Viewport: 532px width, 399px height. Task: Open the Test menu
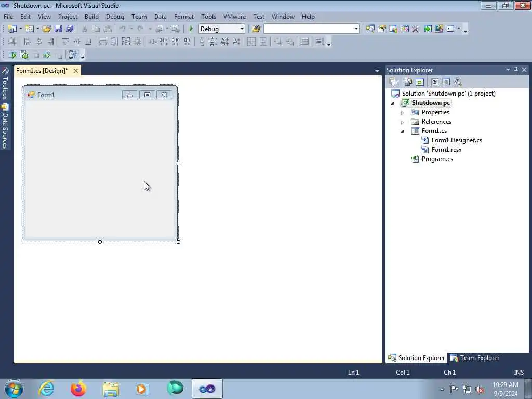[x=259, y=16]
